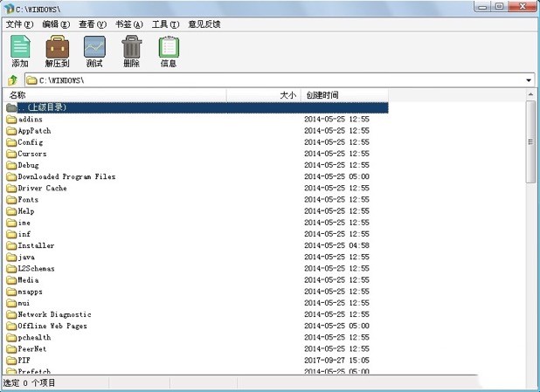
Task: Open the 文件 (File) menu
Action: (x=19, y=24)
